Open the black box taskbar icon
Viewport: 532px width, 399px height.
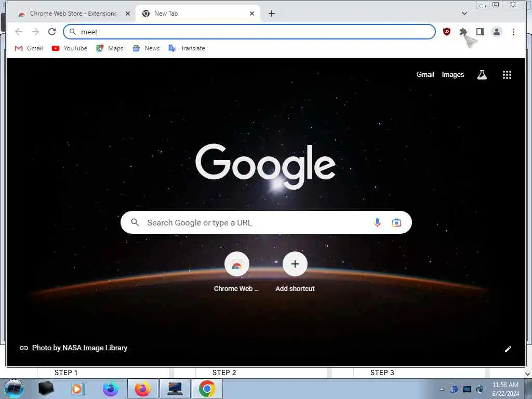point(46,389)
